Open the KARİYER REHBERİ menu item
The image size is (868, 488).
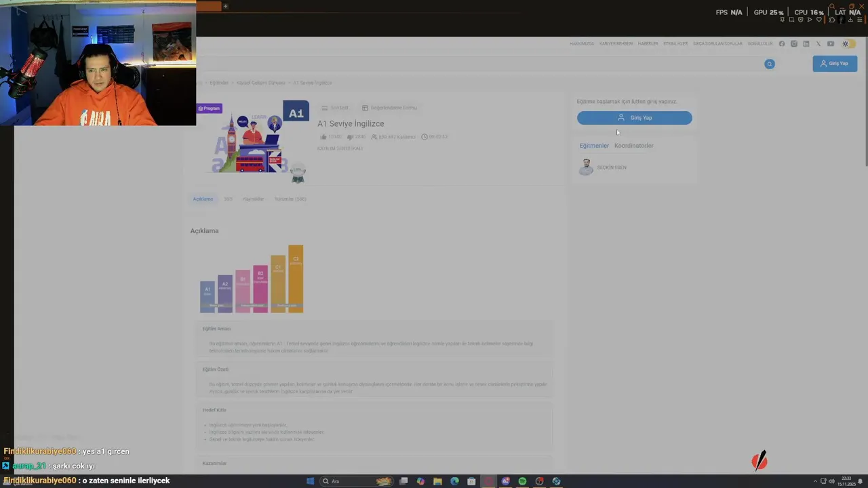click(616, 43)
